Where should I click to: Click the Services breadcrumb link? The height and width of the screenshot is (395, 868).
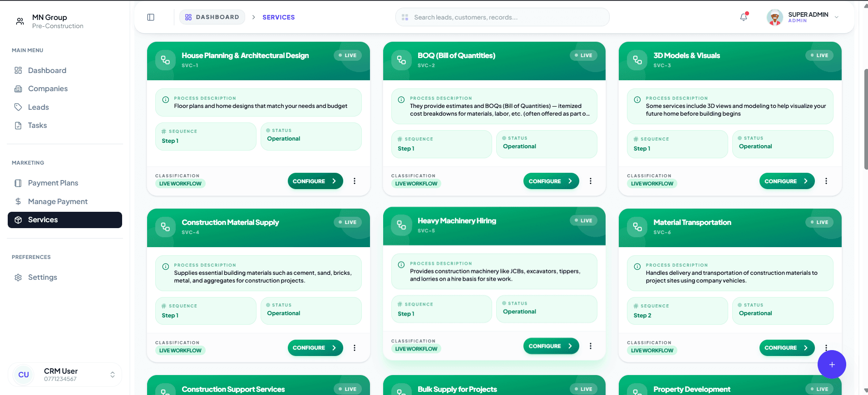(279, 17)
